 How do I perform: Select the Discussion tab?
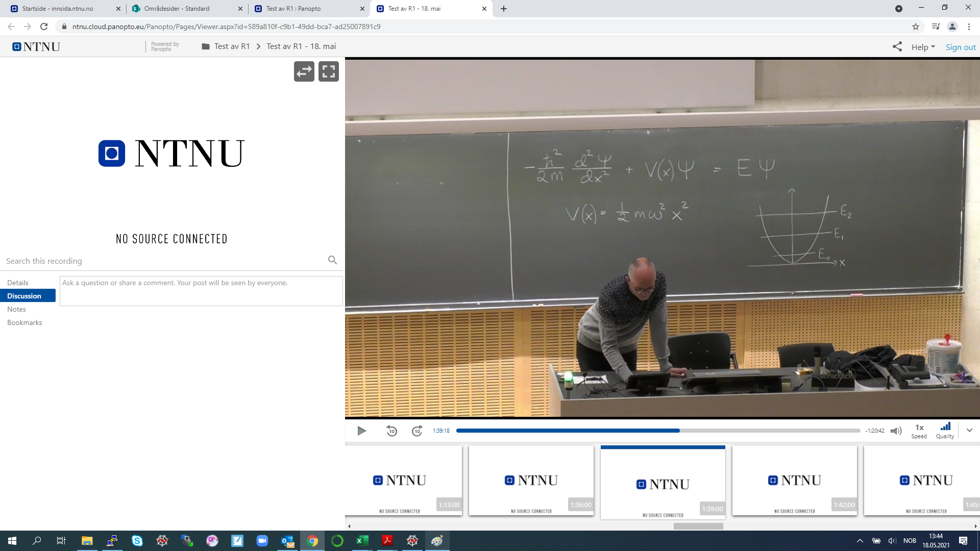point(28,296)
